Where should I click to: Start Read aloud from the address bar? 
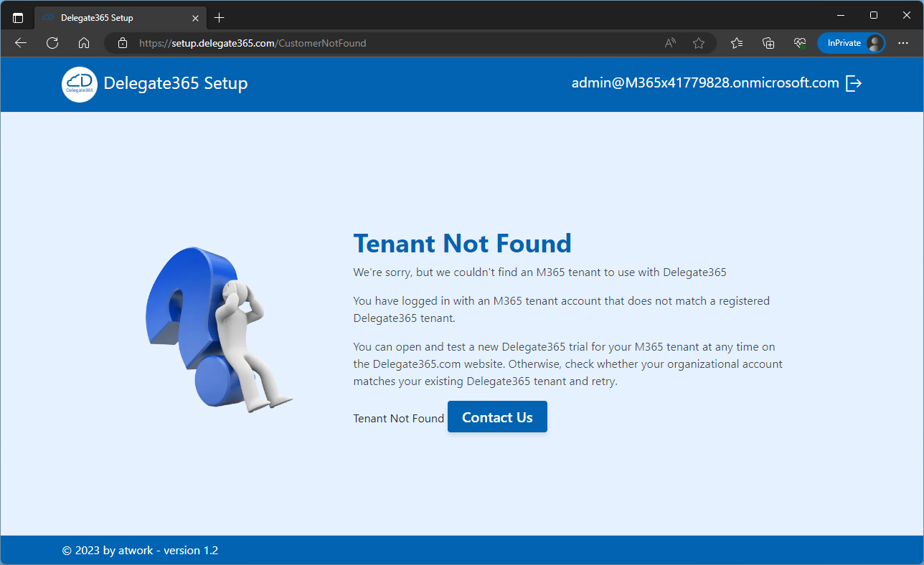670,43
